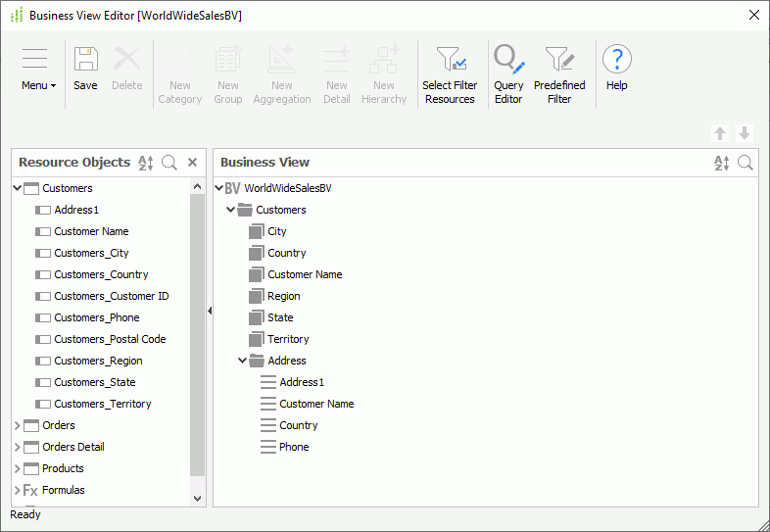The height and width of the screenshot is (532, 770).
Task: Sort Business View items alphabetically
Action: tap(722, 163)
